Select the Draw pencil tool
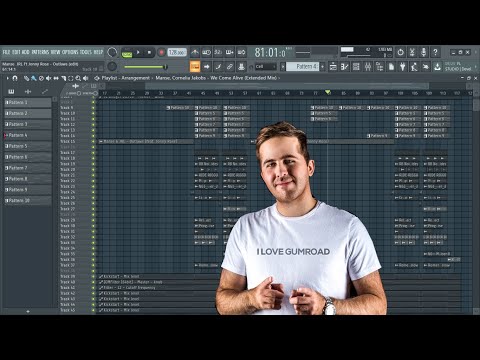This screenshot has height=360, width=480. pos(26,78)
